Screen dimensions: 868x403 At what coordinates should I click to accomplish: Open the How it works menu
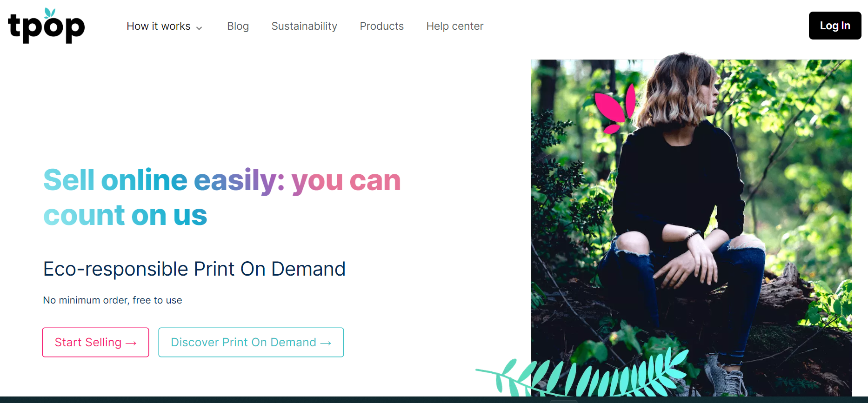coord(164,26)
